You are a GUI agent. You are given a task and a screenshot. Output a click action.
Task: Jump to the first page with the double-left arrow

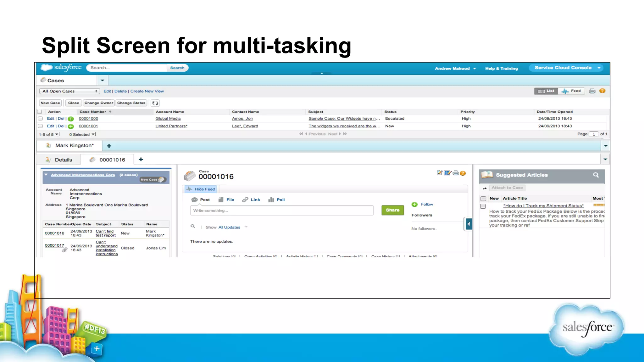(x=301, y=134)
